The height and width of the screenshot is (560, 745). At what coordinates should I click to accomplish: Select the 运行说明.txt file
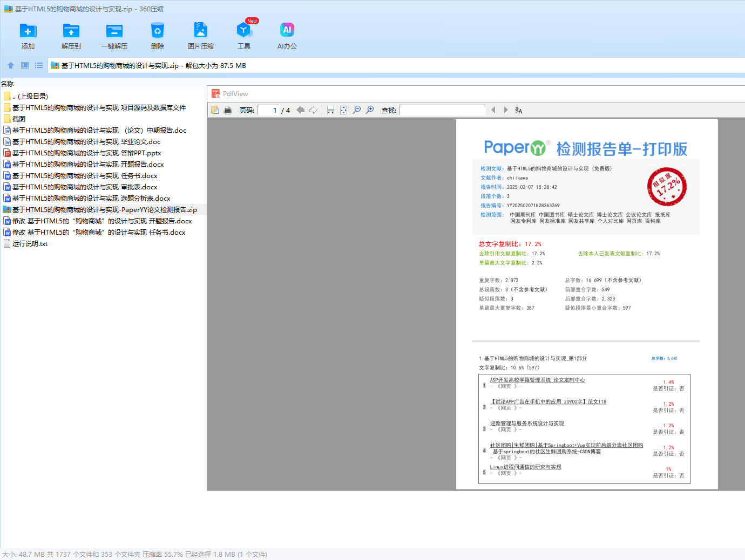coord(25,243)
